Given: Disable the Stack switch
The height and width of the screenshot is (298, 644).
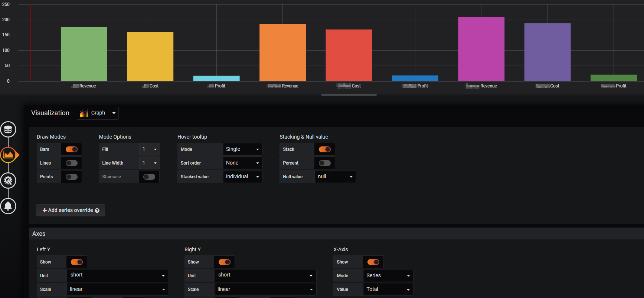Looking at the screenshot, I should (x=325, y=149).
